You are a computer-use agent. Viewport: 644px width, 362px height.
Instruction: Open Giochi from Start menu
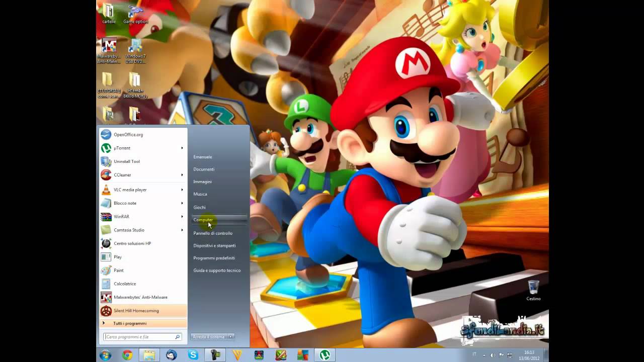(199, 207)
